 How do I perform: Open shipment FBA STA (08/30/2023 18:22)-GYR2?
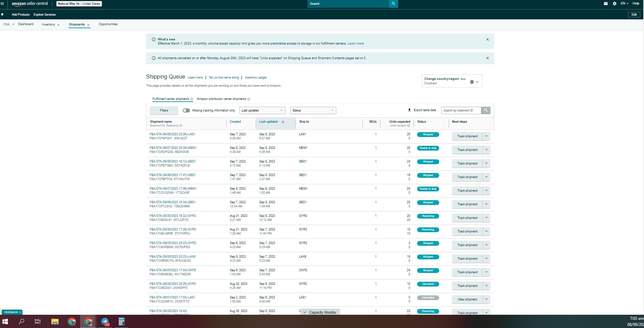pyautogui.click(x=173, y=216)
